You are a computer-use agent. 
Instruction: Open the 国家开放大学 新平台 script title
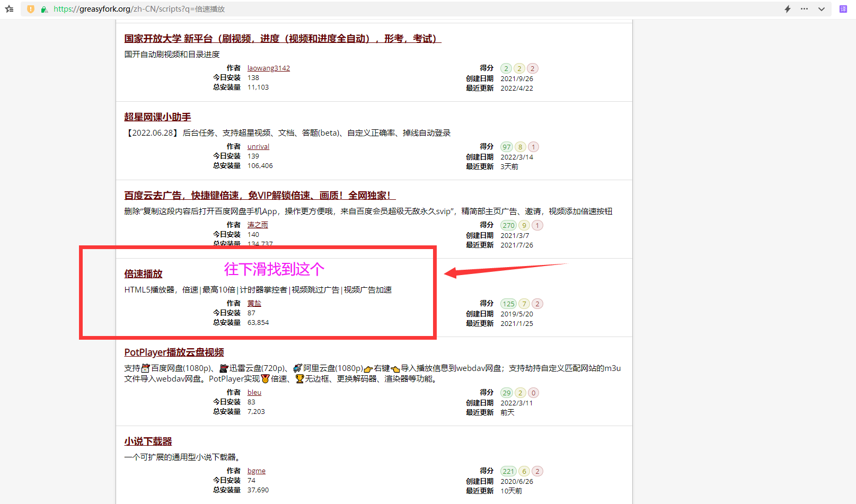283,39
